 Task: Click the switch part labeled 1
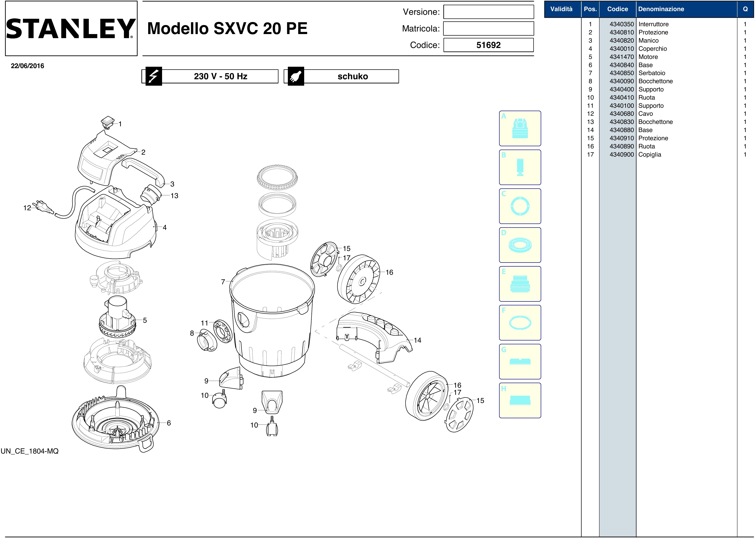point(108,123)
